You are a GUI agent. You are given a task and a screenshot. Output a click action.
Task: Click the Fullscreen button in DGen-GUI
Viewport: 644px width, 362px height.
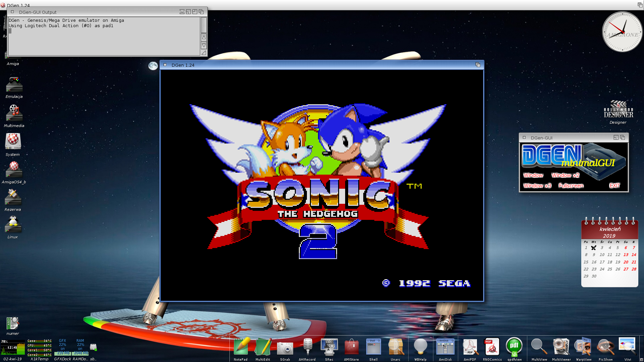[571, 186]
